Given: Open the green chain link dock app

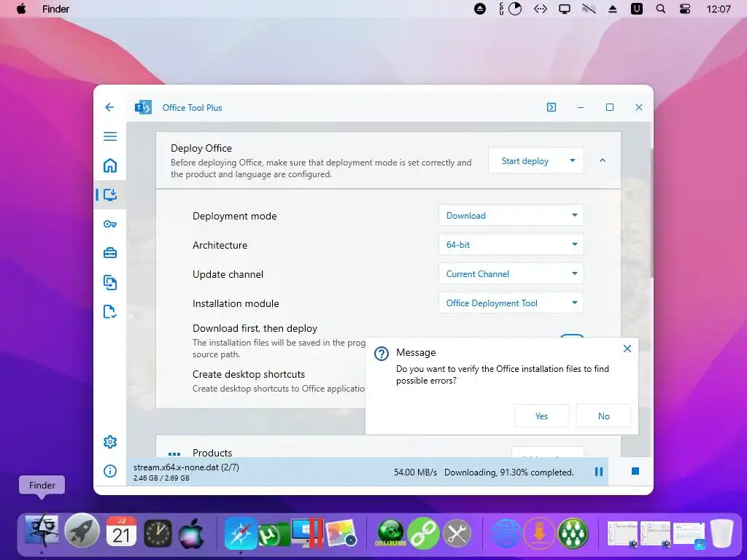Looking at the screenshot, I should pyautogui.click(x=422, y=533).
